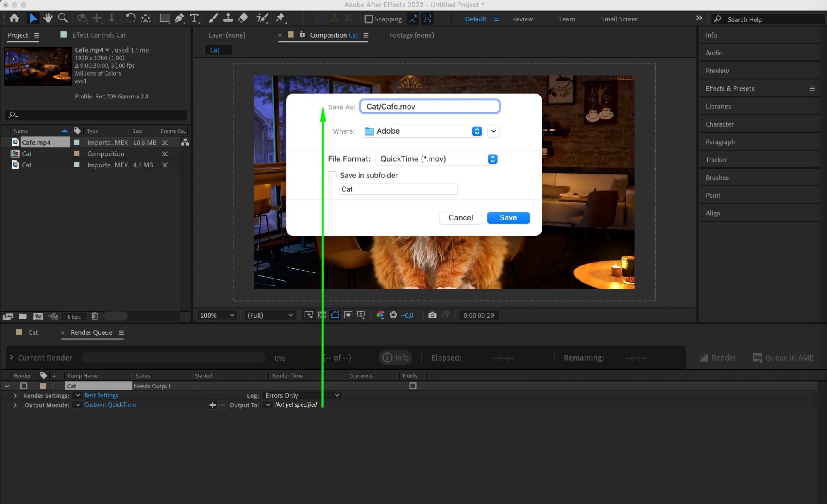
Task: Click the Save As filename field
Action: coord(429,107)
